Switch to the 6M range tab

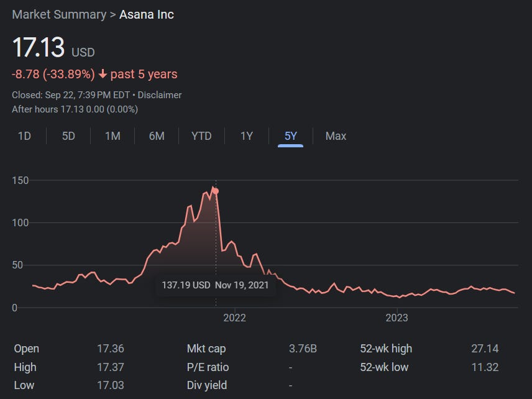[157, 136]
